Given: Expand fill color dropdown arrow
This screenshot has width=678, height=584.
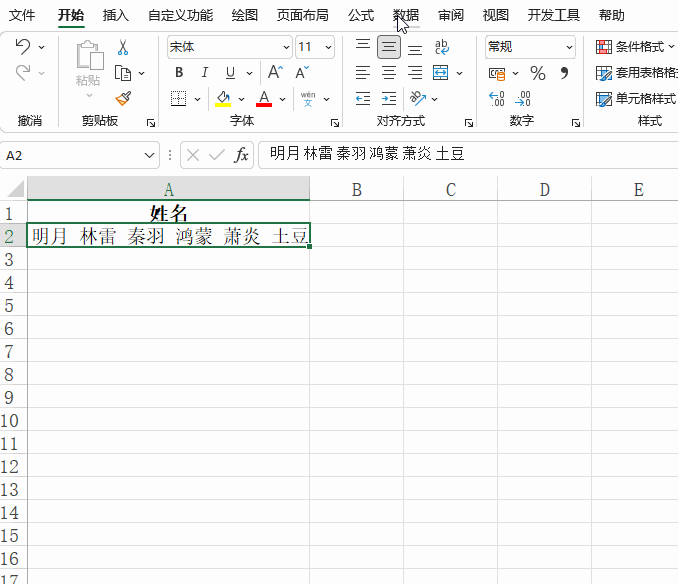Looking at the screenshot, I should coord(241,99).
